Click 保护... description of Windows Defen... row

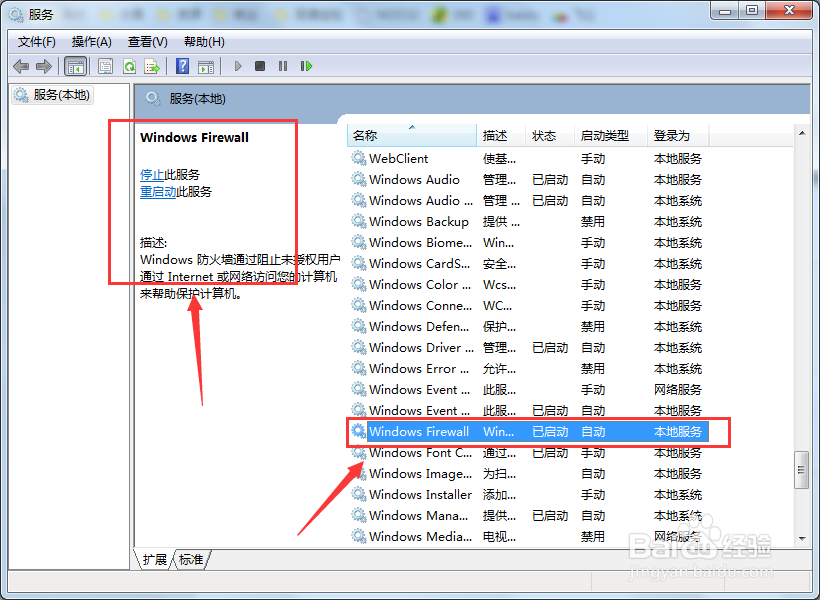click(499, 326)
